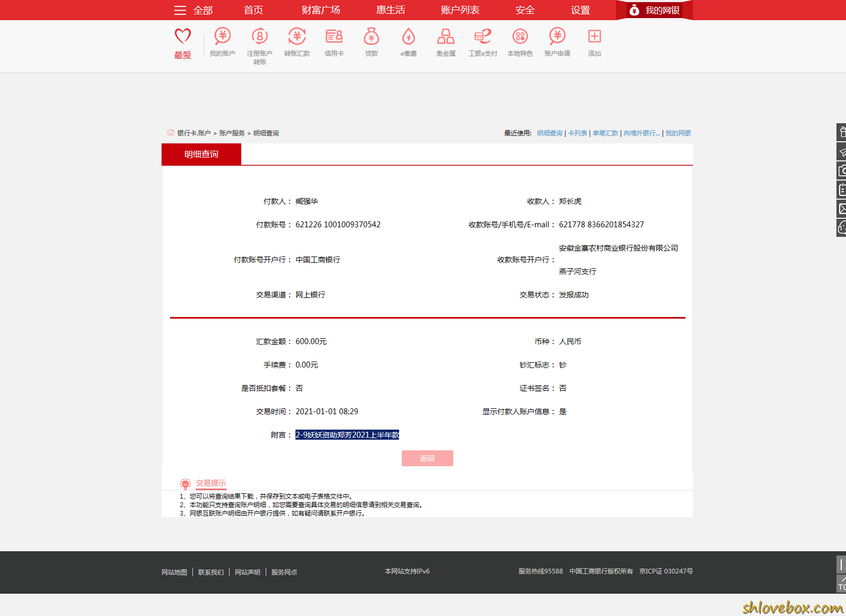Click the 银行卡.账户 breadcrumb link
This screenshot has height=616, width=846.
[x=194, y=133]
